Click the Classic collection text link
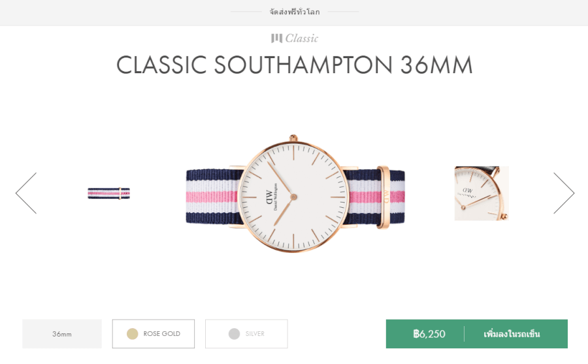 pos(302,39)
